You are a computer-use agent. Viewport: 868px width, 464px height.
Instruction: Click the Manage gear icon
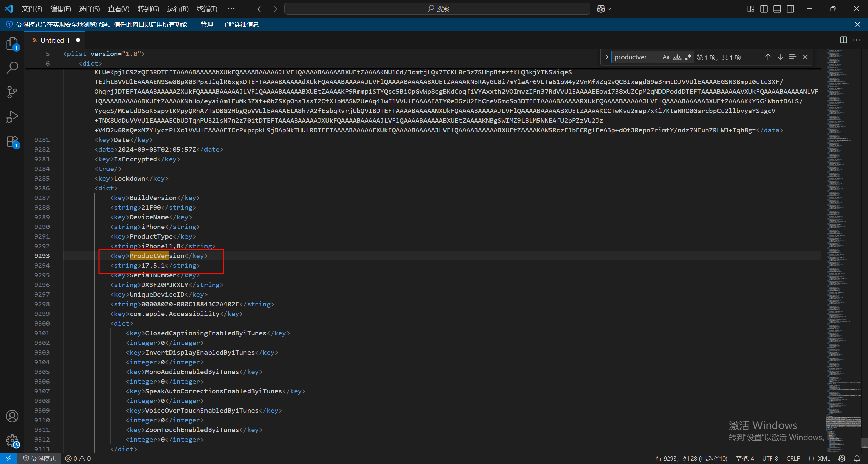pyautogui.click(x=12, y=441)
